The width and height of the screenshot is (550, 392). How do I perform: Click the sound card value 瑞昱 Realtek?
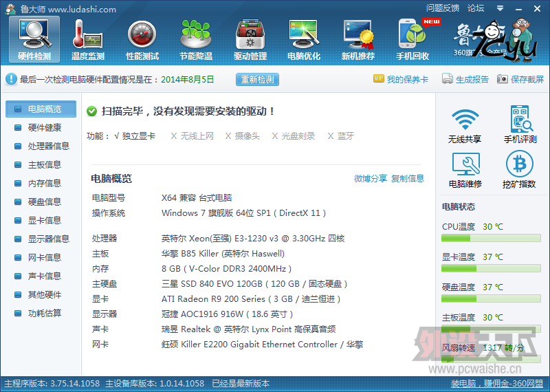point(249,329)
